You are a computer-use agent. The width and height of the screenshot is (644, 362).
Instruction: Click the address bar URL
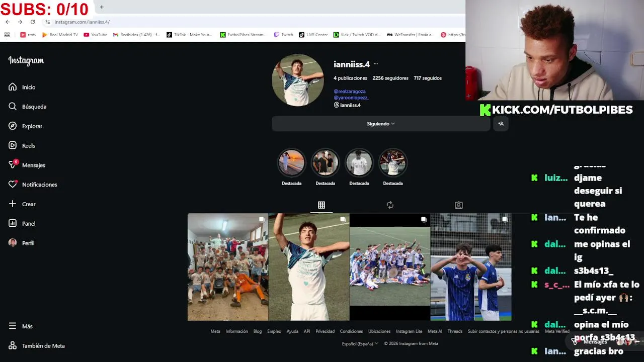pos(82,22)
